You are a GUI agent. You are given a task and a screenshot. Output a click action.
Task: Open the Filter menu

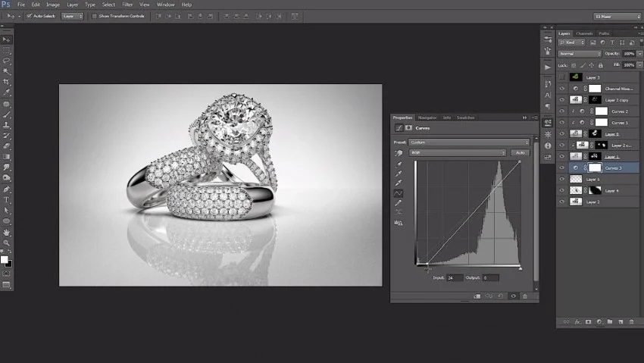127,5
